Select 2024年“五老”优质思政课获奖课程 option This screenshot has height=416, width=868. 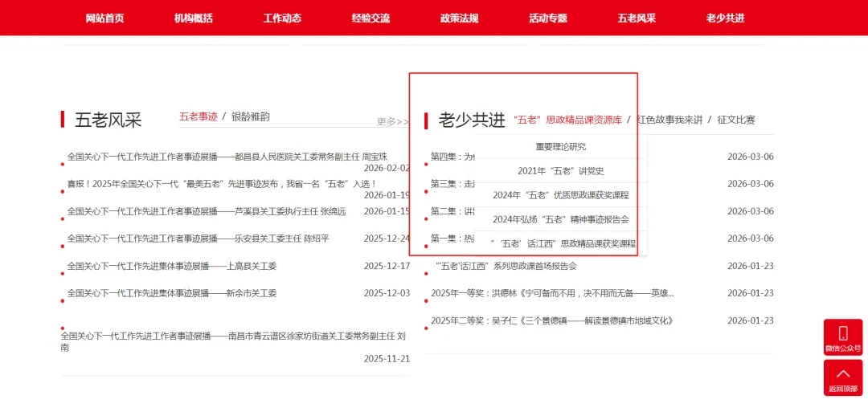(x=561, y=195)
